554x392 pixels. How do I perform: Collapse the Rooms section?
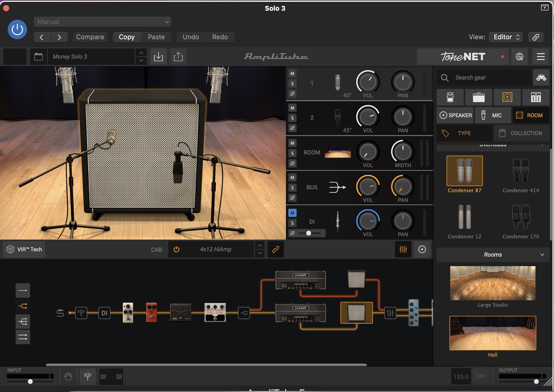(493, 255)
